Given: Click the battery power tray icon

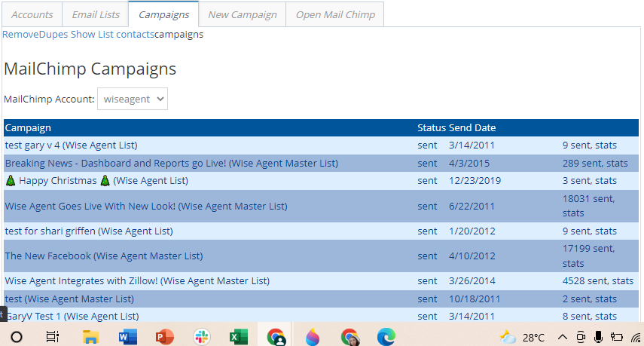Looking at the screenshot, I should click(616, 338).
